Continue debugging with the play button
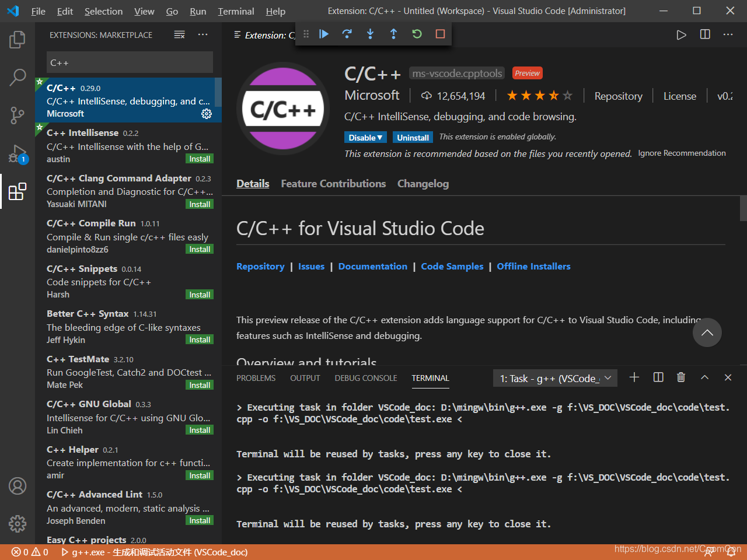The image size is (747, 560). (x=324, y=34)
